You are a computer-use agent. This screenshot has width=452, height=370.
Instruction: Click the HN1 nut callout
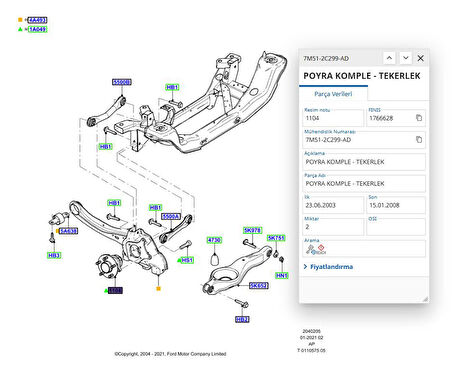coord(282,275)
